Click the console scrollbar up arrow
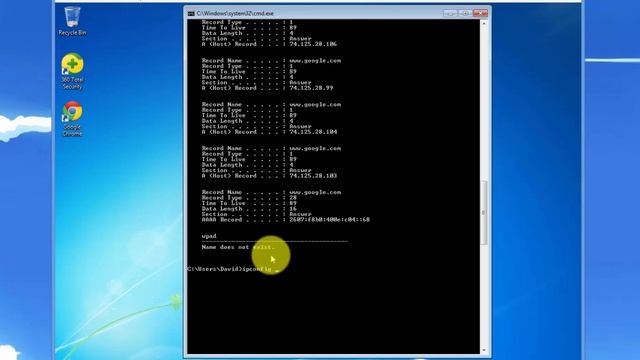The height and width of the screenshot is (360, 640). tap(484, 23)
